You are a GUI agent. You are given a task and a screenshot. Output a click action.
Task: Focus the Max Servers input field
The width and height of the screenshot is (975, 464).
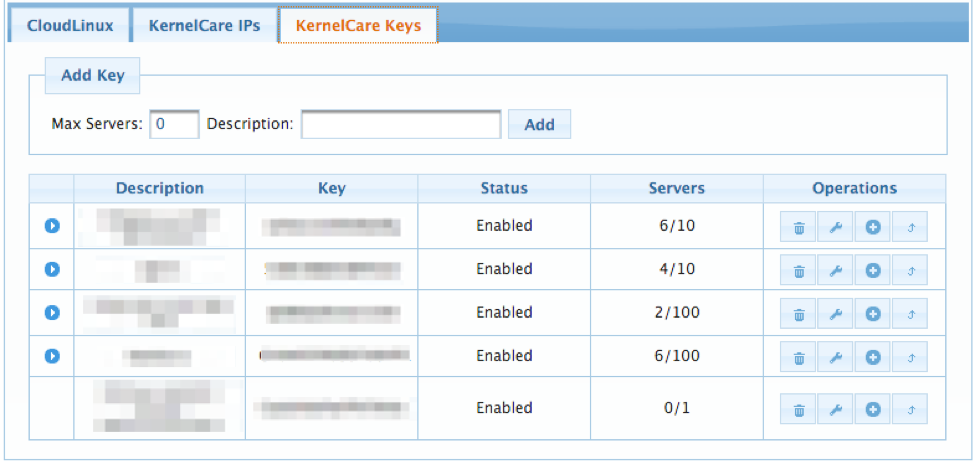[x=174, y=124]
